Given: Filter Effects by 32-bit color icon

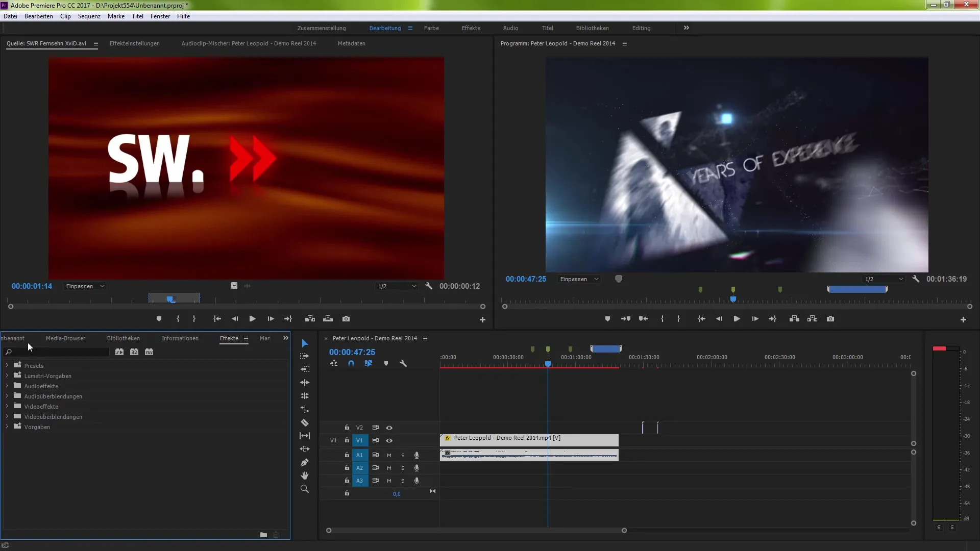Looking at the screenshot, I should (134, 352).
